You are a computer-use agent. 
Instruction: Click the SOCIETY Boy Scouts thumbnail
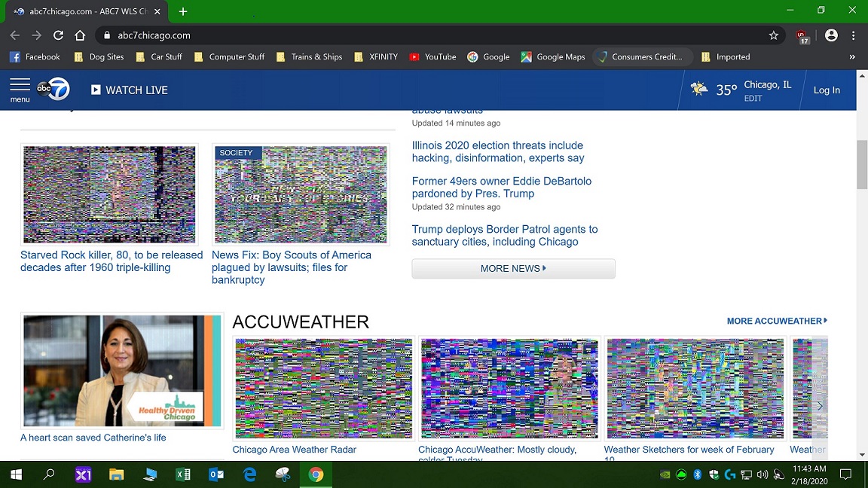point(301,194)
